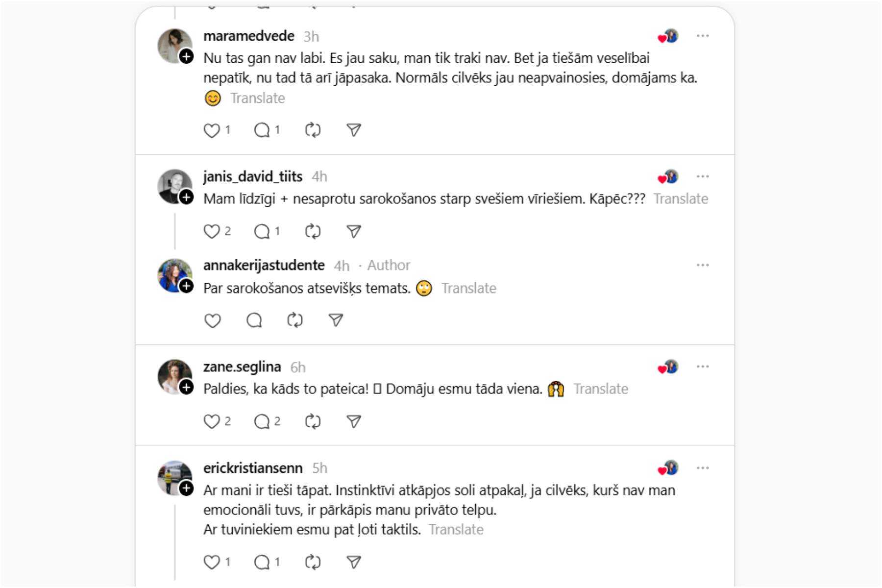This screenshot has height=588, width=882.
Task: Expand three-dot menu on erickristiansenn's comment
Action: click(x=703, y=468)
